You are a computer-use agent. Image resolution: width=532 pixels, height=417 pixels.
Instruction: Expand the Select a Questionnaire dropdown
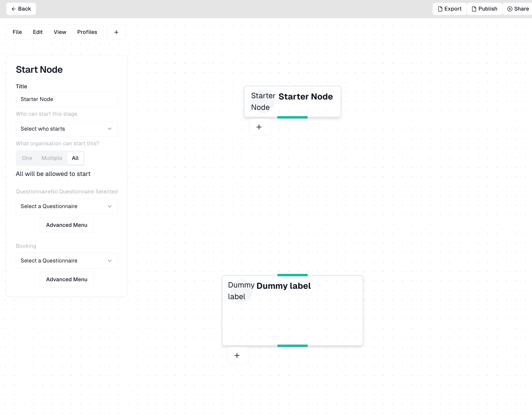[66, 206]
